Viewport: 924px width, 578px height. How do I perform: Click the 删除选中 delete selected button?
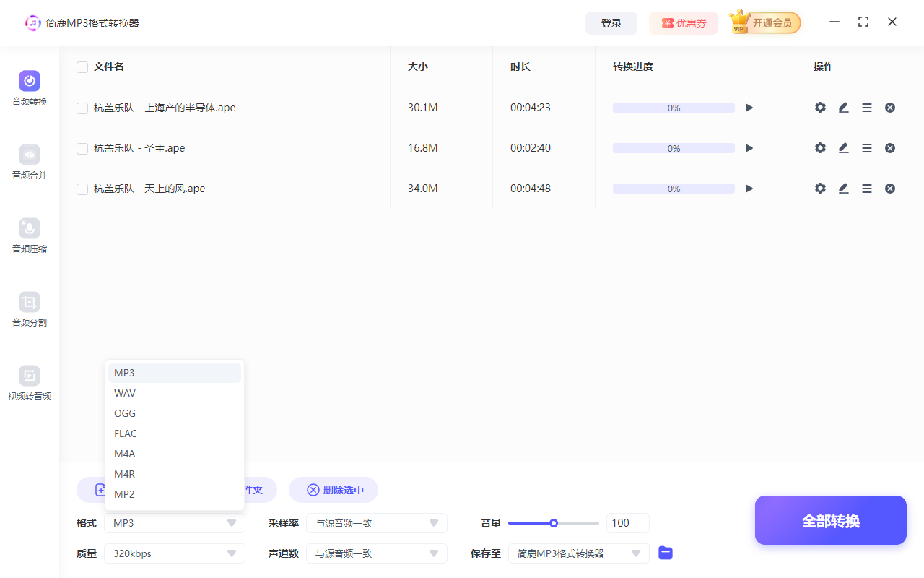(x=333, y=489)
